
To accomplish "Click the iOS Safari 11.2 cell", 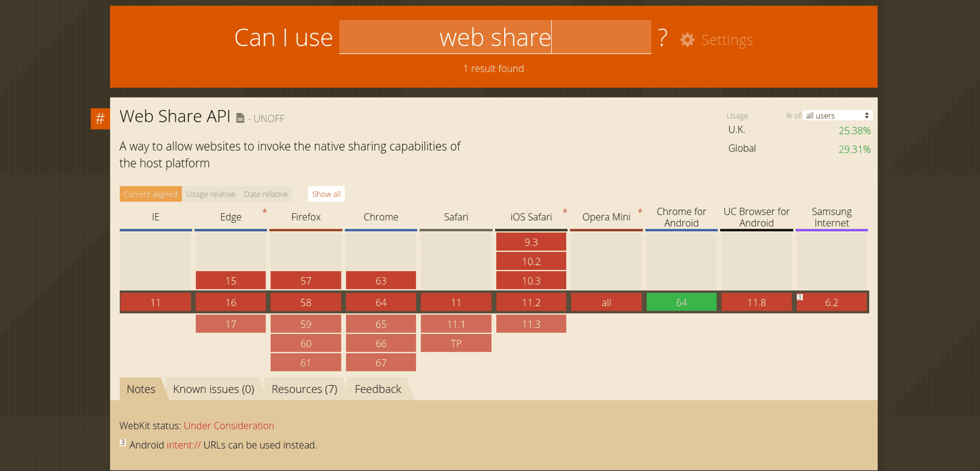I will coord(531,302).
